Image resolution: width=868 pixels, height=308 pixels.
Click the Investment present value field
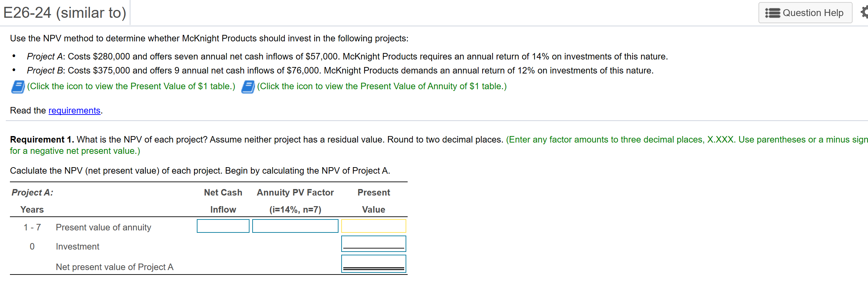click(x=373, y=243)
